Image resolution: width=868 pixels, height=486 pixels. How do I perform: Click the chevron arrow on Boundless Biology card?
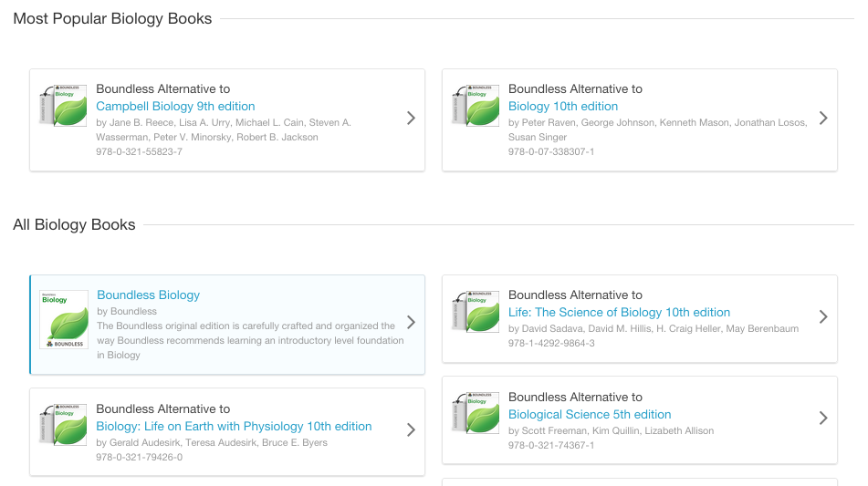[411, 323]
